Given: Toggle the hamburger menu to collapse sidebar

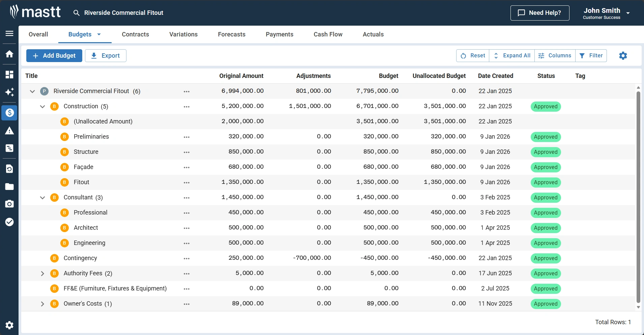Looking at the screenshot, I should [9, 34].
